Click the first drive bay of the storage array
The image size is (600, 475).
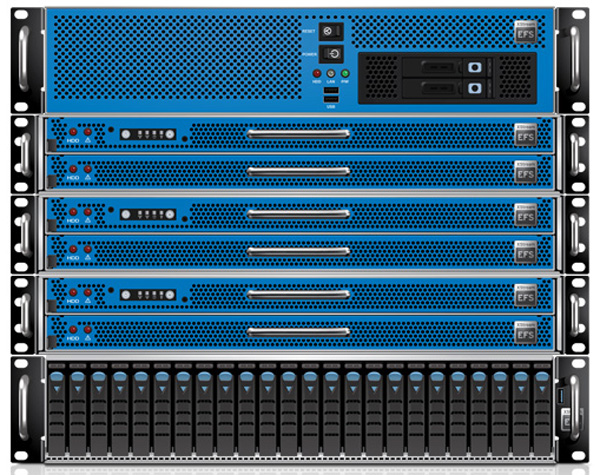[57, 410]
